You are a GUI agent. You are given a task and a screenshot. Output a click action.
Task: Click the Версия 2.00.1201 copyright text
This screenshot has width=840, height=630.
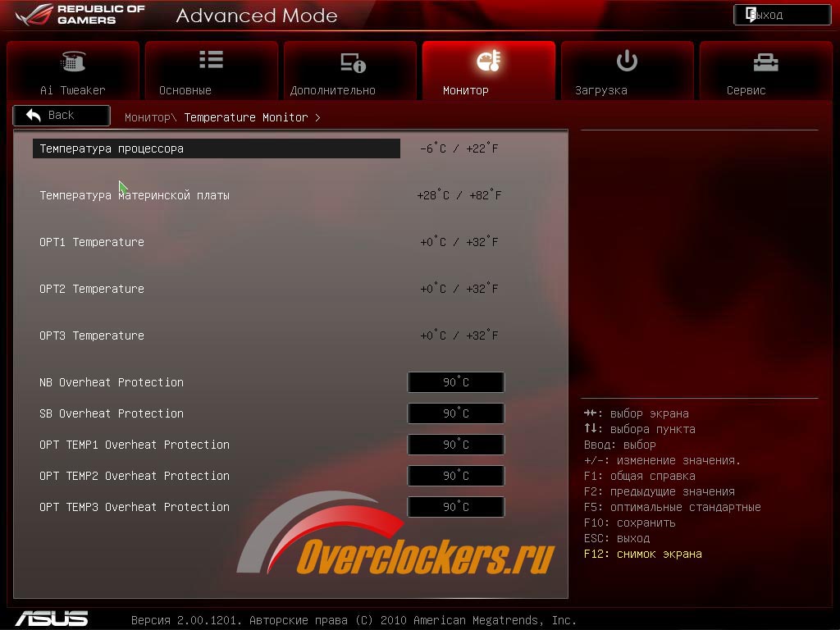pos(354,620)
